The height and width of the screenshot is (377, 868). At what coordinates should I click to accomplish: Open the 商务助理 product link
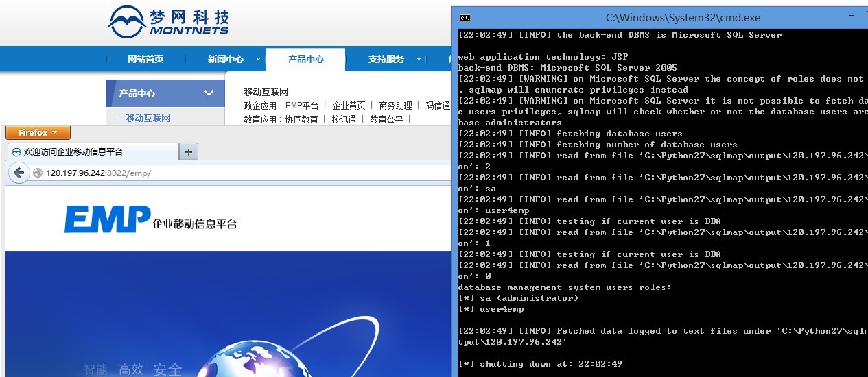tap(395, 106)
